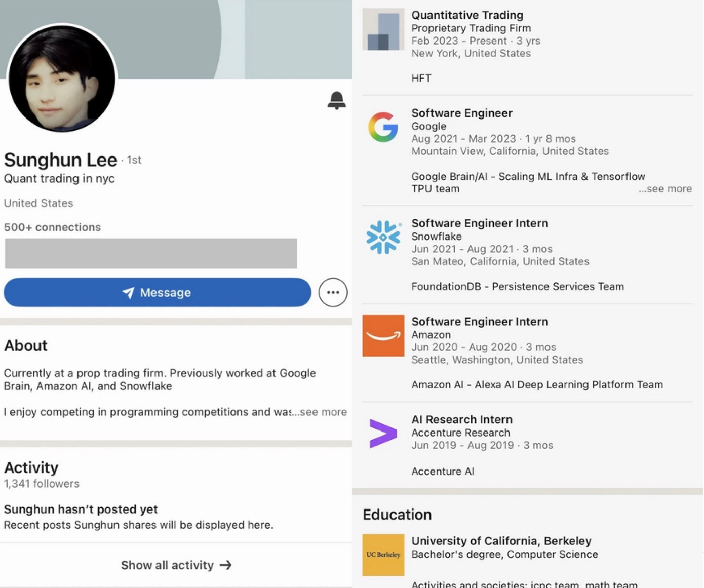Expand About section with see more

pos(323,412)
